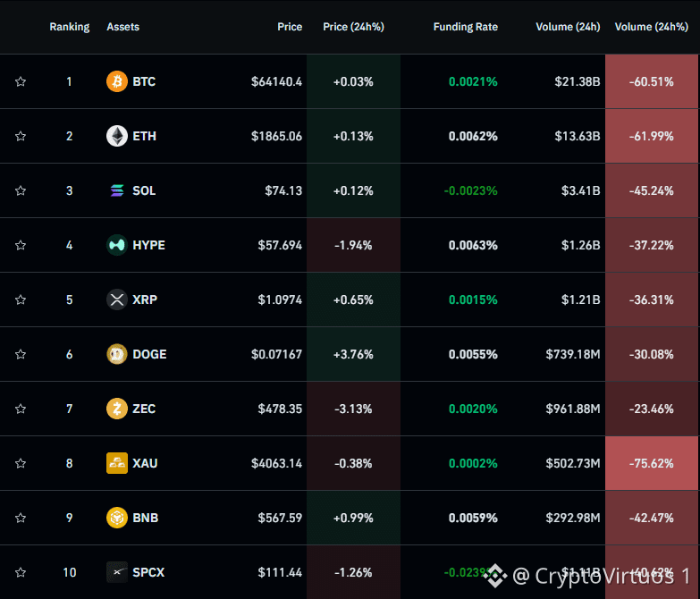Click the HYPE teal logo icon

117,245
